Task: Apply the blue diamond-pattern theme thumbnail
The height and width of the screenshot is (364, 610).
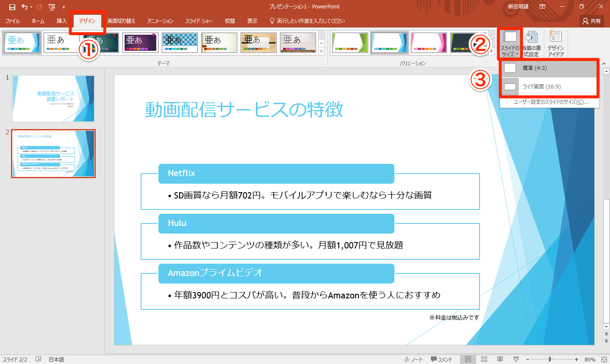Action: tap(180, 43)
